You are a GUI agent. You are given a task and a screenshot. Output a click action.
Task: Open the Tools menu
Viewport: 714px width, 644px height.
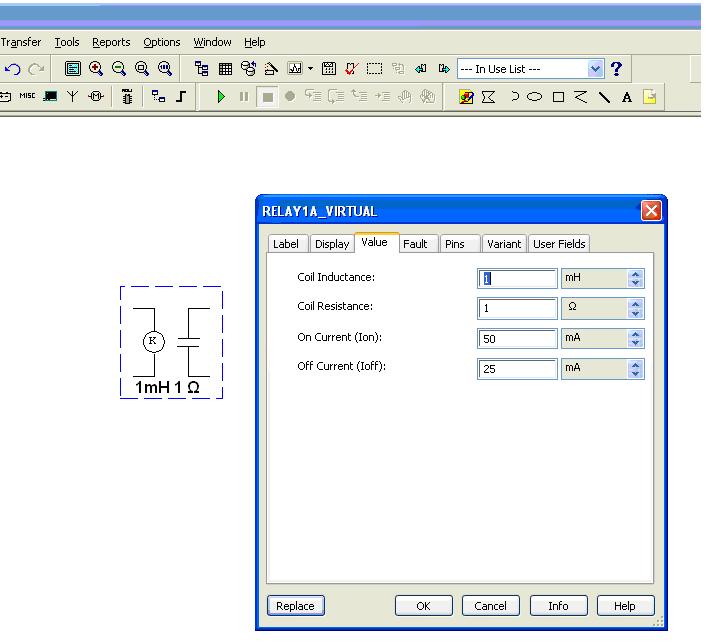point(67,42)
